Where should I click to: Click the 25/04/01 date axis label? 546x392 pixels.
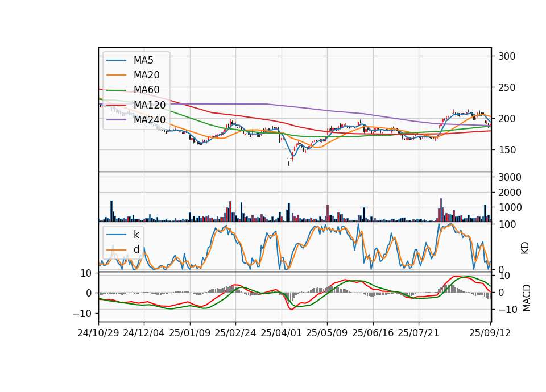[282, 333]
